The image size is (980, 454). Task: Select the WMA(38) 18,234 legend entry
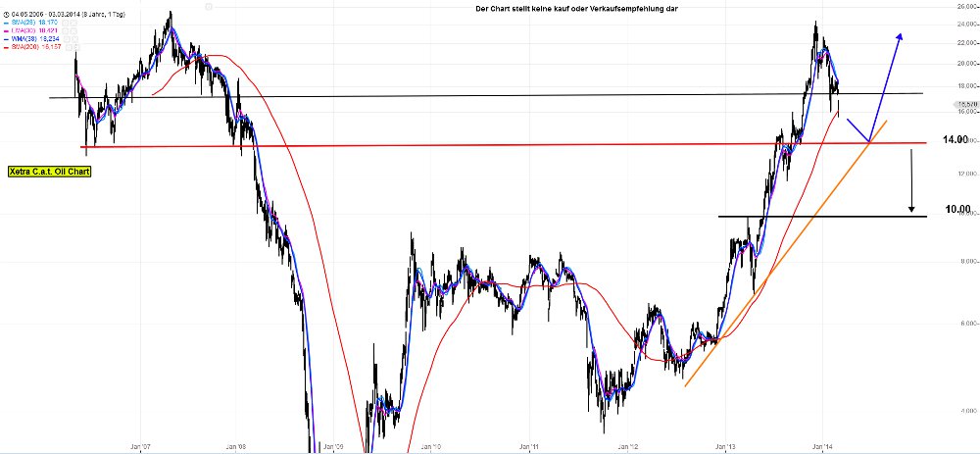tap(35, 39)
